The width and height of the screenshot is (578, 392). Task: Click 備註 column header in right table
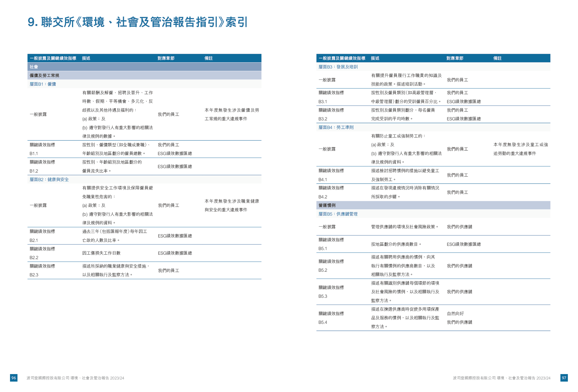[497, 58]
